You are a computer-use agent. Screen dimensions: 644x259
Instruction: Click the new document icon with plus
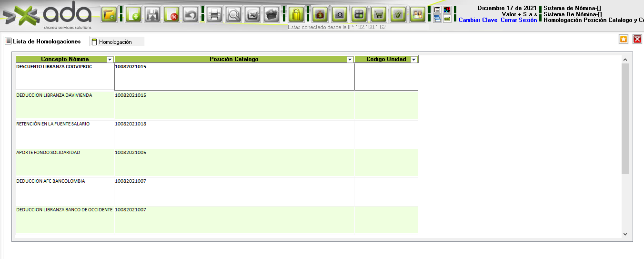[x=134, y=14]
